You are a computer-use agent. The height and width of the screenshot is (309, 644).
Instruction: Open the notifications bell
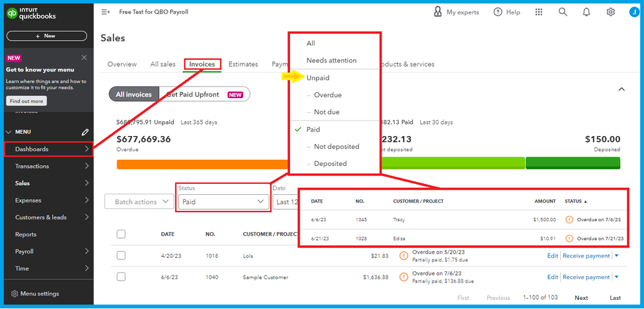click(587, 12)
